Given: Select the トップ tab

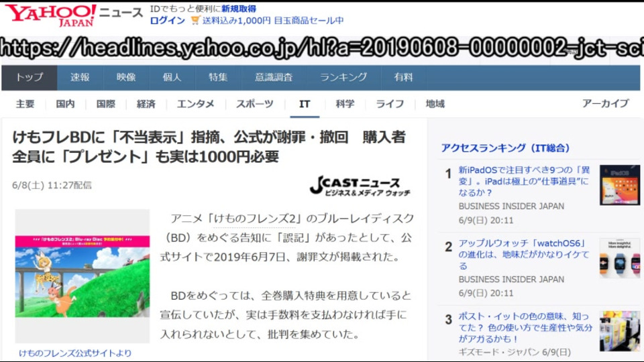Looking at the screenshot, I should [29, 77].
